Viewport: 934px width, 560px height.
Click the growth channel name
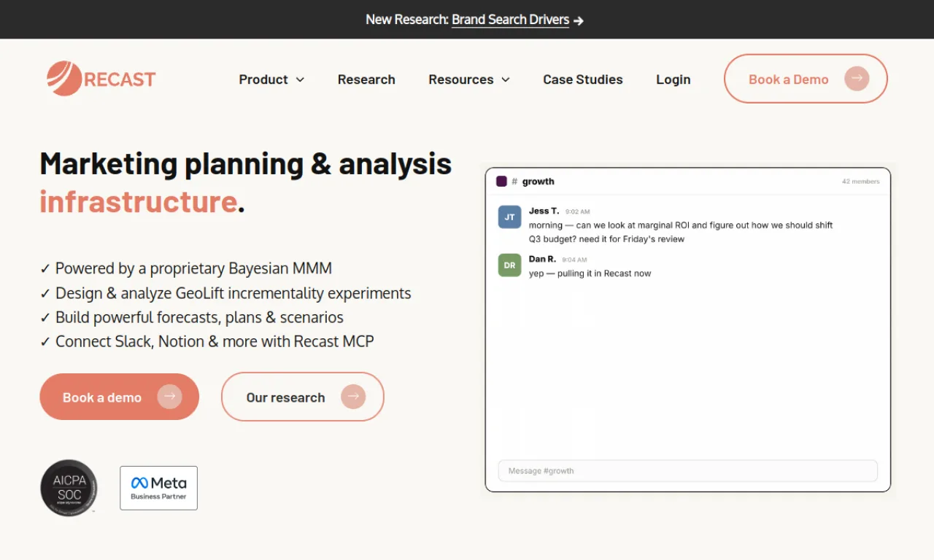point(539,182)
